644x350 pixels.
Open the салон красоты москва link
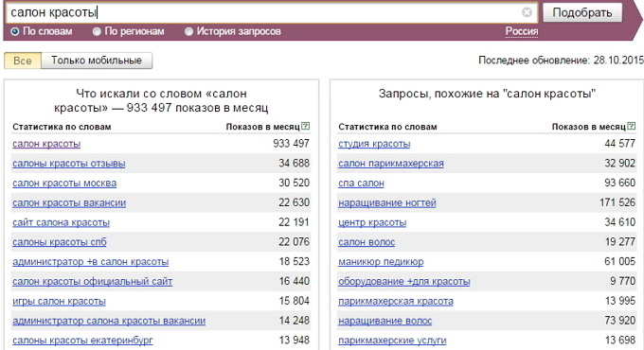(x=64, y=183)
